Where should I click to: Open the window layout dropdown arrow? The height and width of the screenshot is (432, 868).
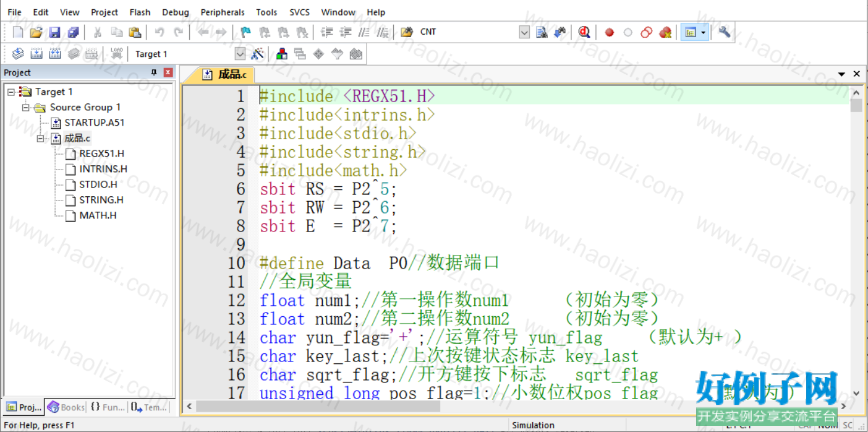(704, 32)
